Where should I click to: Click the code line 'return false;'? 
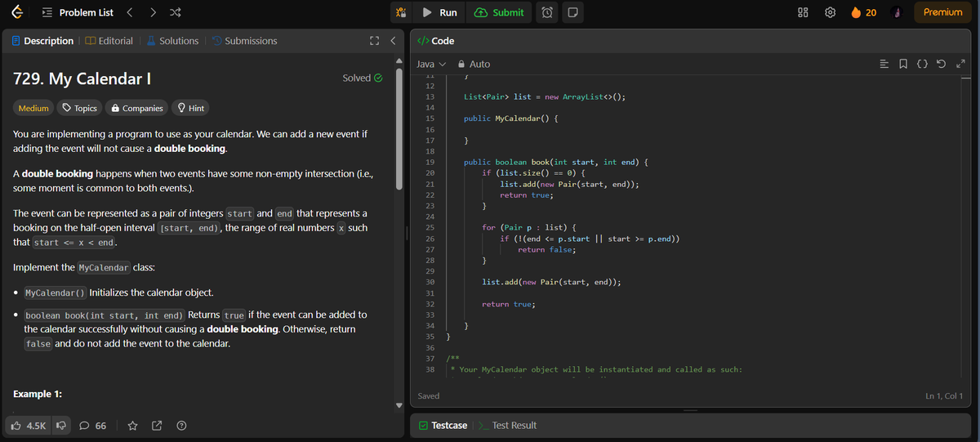point(547,249)
